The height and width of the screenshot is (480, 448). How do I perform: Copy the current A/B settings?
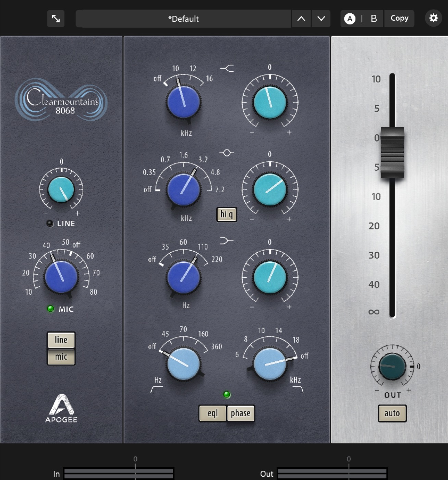399,18
